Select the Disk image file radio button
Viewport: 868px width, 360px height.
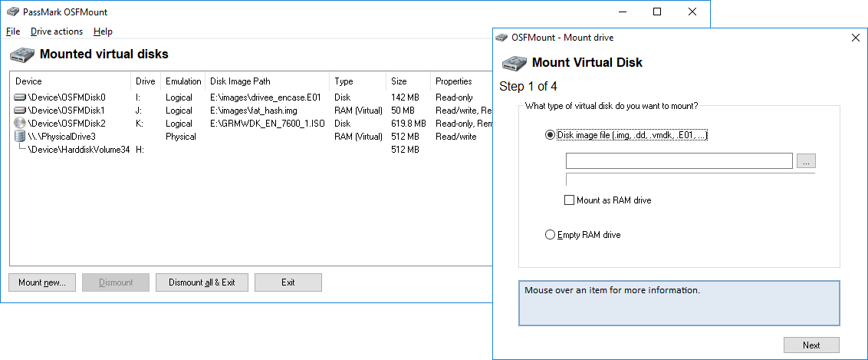click(550, 135)
